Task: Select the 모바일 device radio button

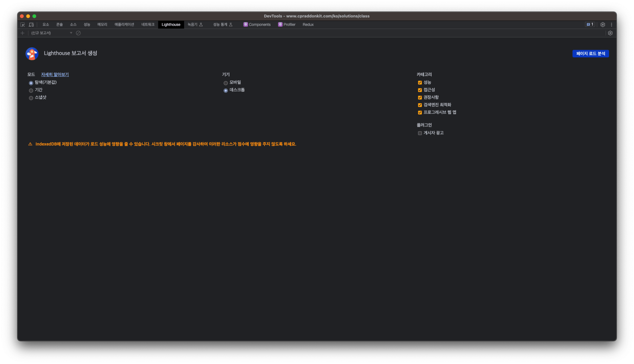Action: (226, 83)
